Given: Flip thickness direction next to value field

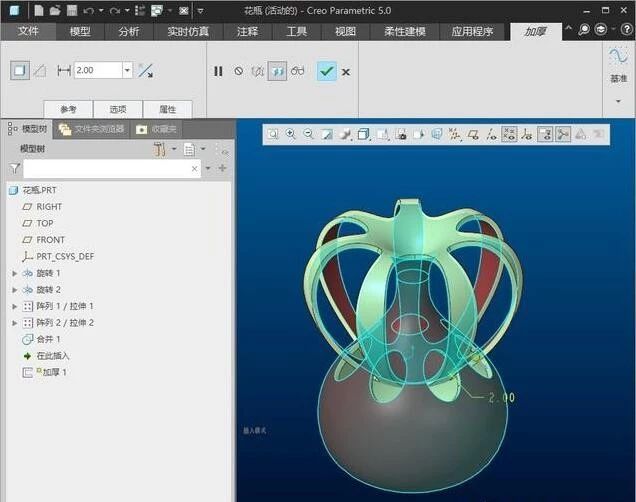Looking at the screenshot, I should pyautogui.click(x=146, y=70).
